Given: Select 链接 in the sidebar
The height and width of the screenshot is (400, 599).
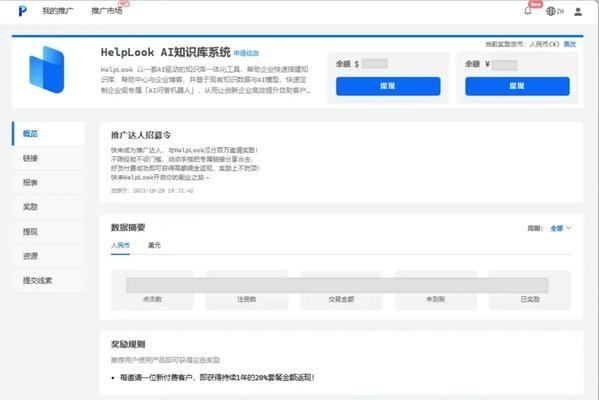Looking at the screenshot, I should (x=48, y=158).
